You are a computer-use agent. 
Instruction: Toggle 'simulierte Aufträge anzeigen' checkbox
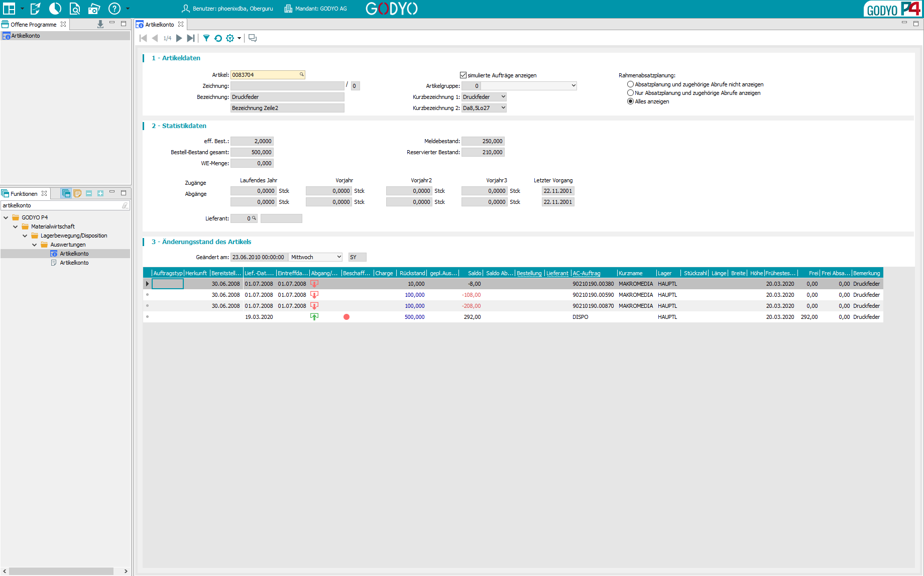[x=464, y=75]
